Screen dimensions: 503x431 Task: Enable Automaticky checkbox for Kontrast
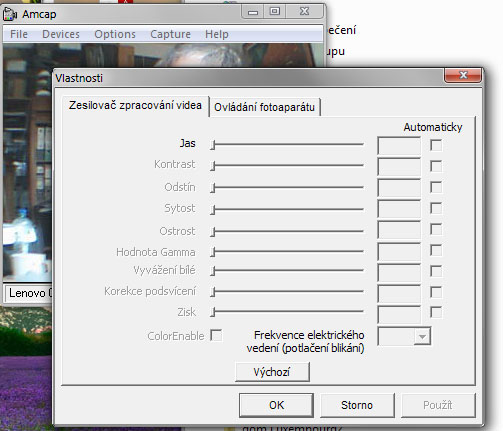pos(436,166)
